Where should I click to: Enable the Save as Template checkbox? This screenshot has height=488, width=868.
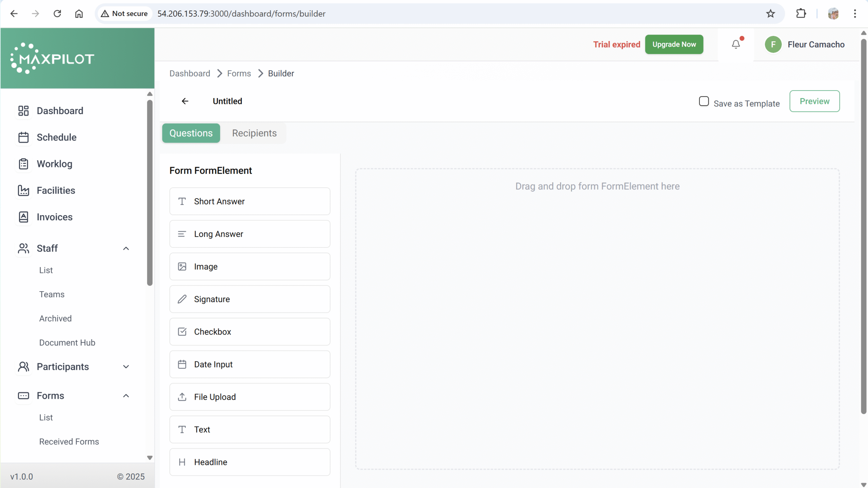click(x=704, y=101)
